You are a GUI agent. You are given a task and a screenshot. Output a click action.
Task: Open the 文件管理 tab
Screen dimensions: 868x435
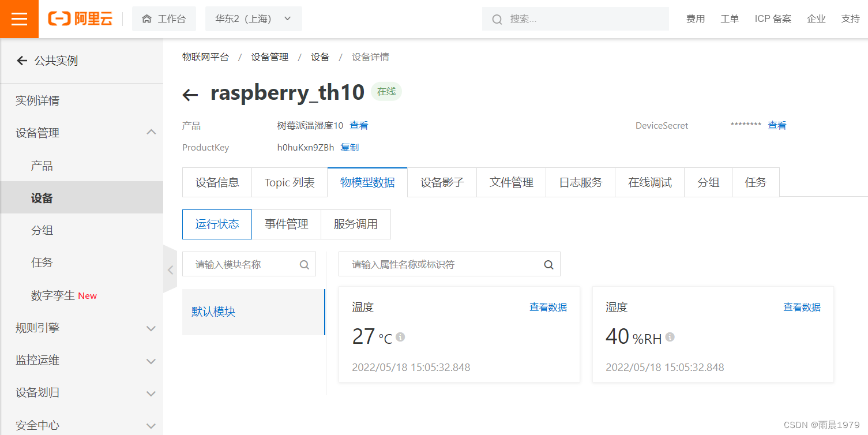point(512,182)
